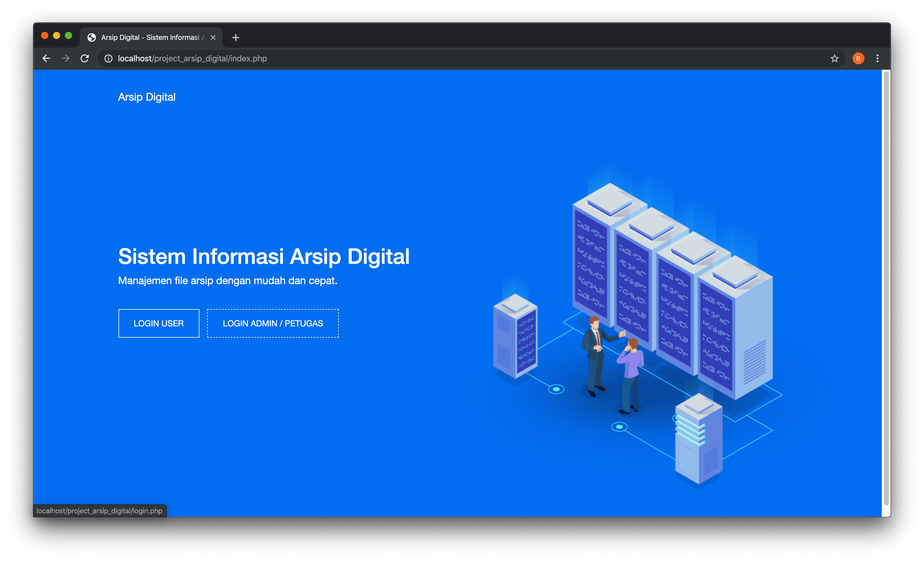This screenshot has height=561, width=924.
Task: Click LOGIN ADMIN / PETUGAS button
Action: 273,323
